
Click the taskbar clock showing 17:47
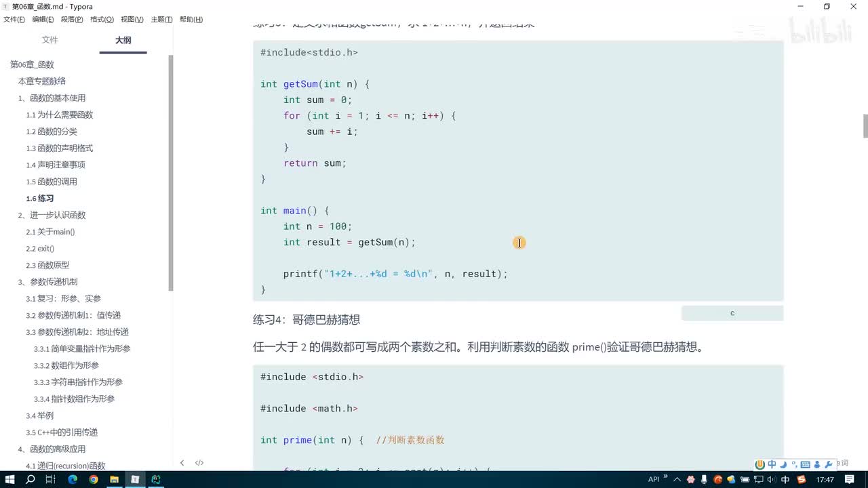[825, 479]
